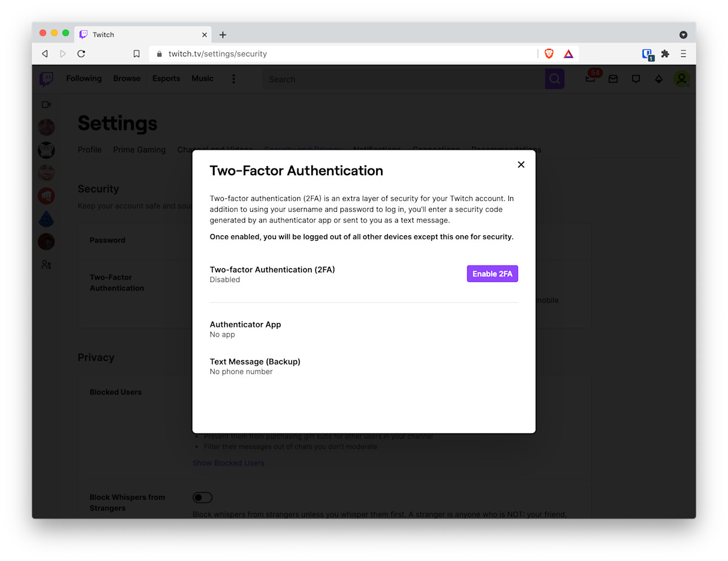Click the Brave Shields lion icon
Viewport: 728px width, 561px height.
(x=549, y=53)
